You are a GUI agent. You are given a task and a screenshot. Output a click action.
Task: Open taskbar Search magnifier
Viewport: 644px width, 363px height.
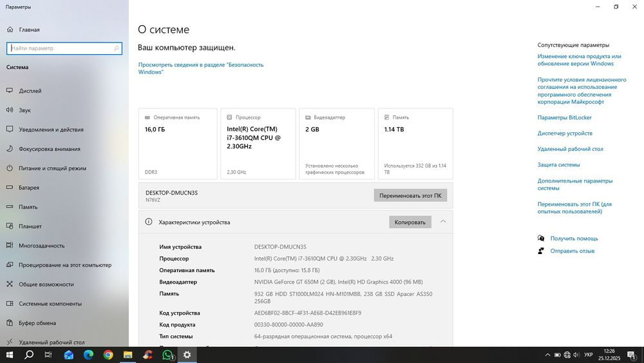tap(29, 355)
